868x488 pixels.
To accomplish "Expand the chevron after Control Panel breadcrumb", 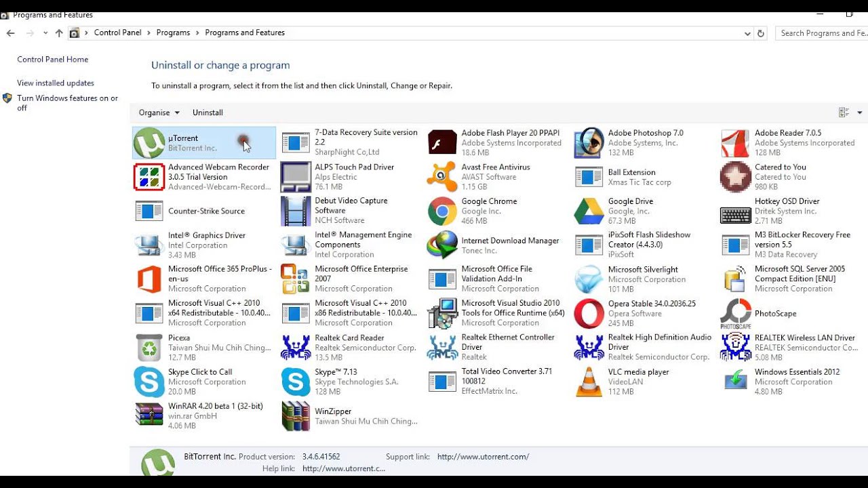I will 149,33.
